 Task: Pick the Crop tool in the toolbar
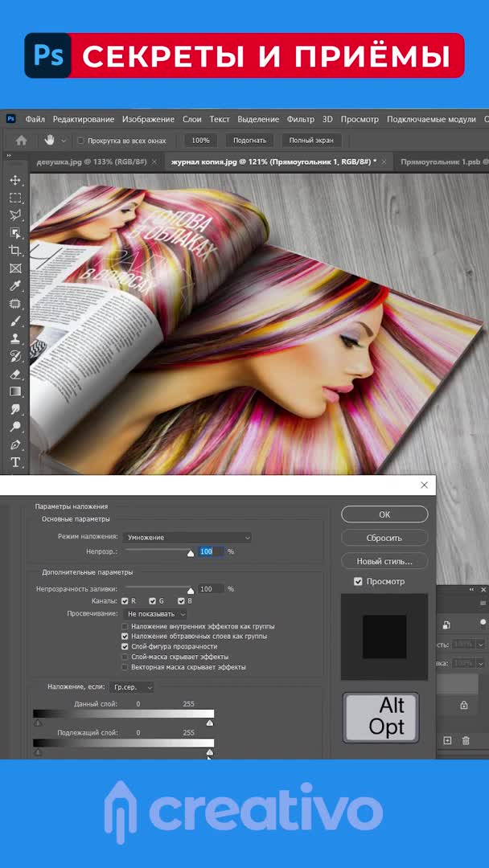[x=15, y=251]
